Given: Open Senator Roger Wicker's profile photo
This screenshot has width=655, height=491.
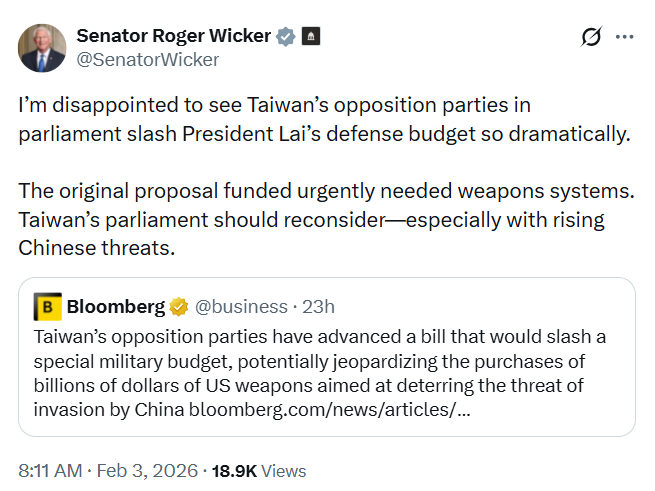Looking at the screenshot, I should 43,47.
